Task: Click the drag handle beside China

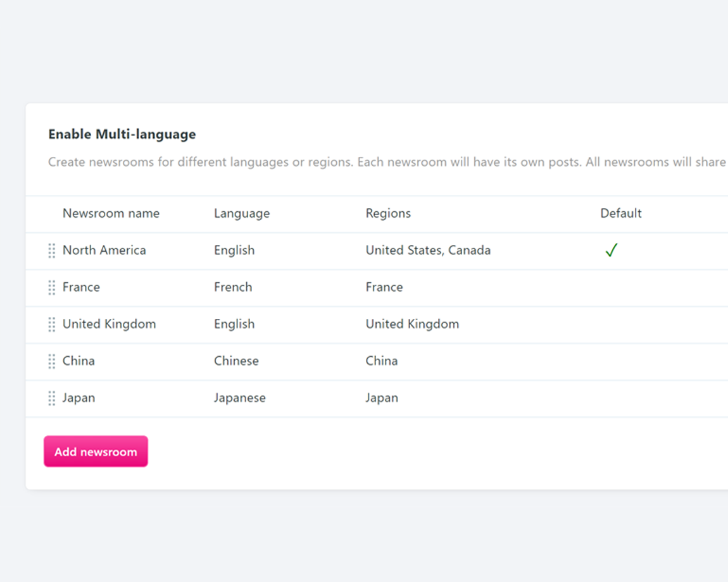Action: tap(52, 361)
